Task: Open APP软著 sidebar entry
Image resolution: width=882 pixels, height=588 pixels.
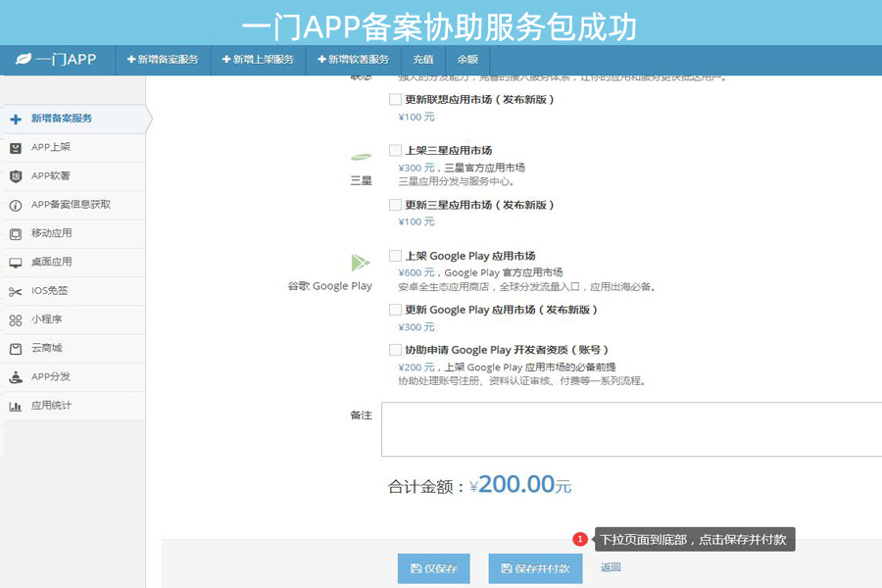Action: (x=74, y=176)
